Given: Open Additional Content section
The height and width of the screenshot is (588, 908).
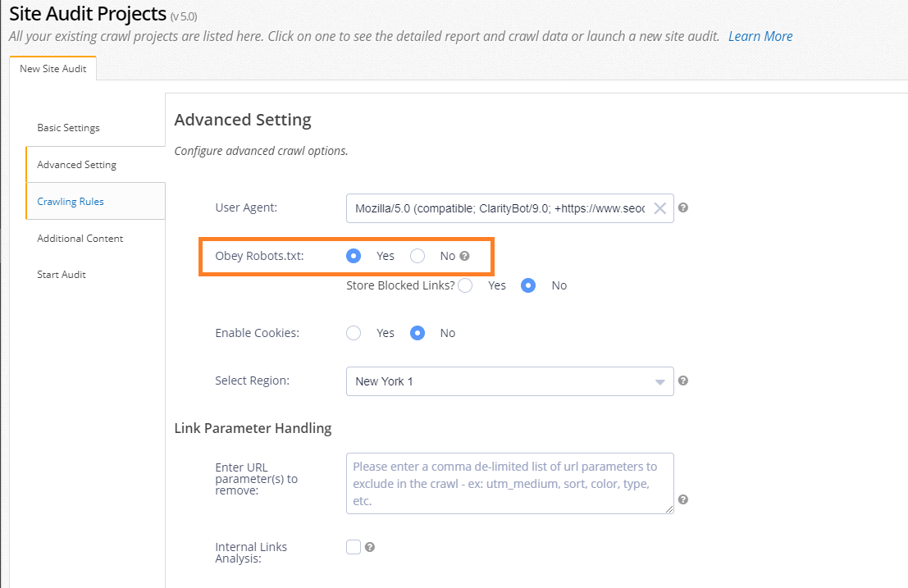Looking at the screenshot, I should [x=80, y=239].
